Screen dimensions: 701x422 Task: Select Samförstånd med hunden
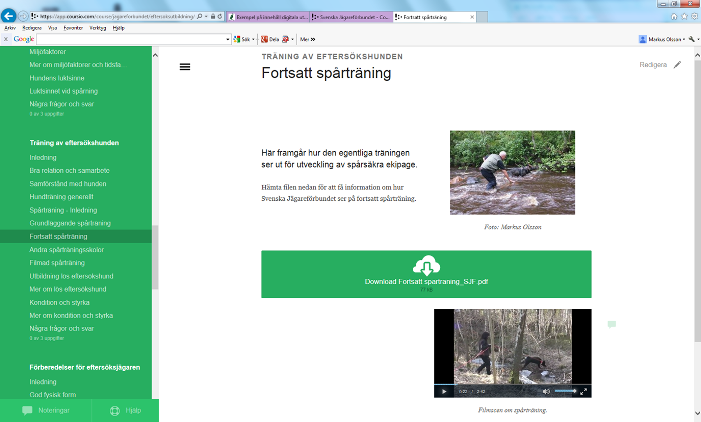[x=68, y=183]
